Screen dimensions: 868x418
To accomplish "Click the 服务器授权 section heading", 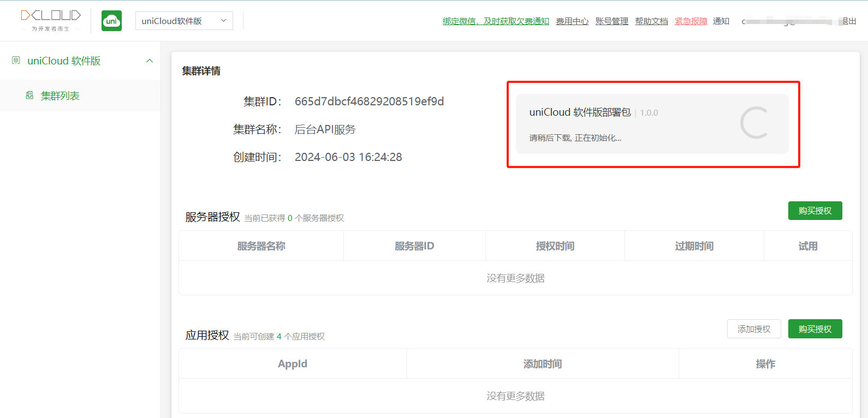I will coord(212,217).
